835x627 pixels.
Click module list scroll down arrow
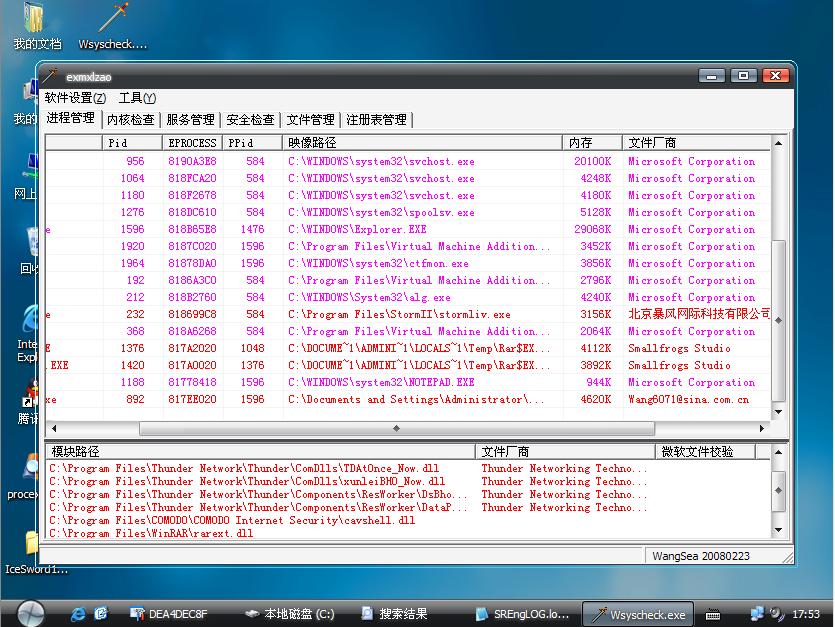click(778, 530)
